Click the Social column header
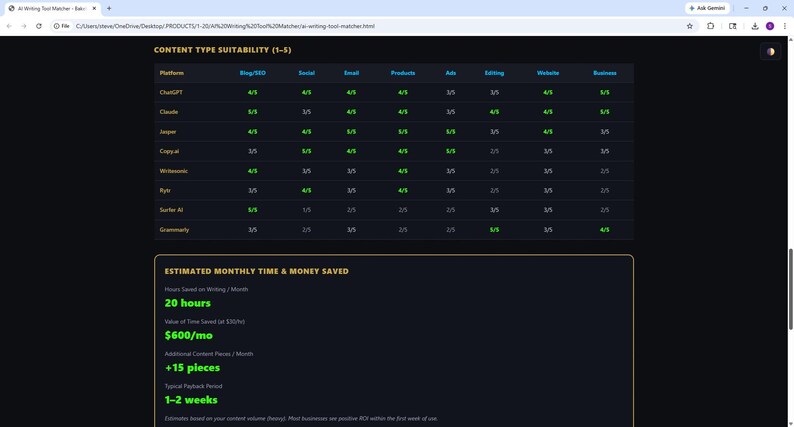 (306, 73)
